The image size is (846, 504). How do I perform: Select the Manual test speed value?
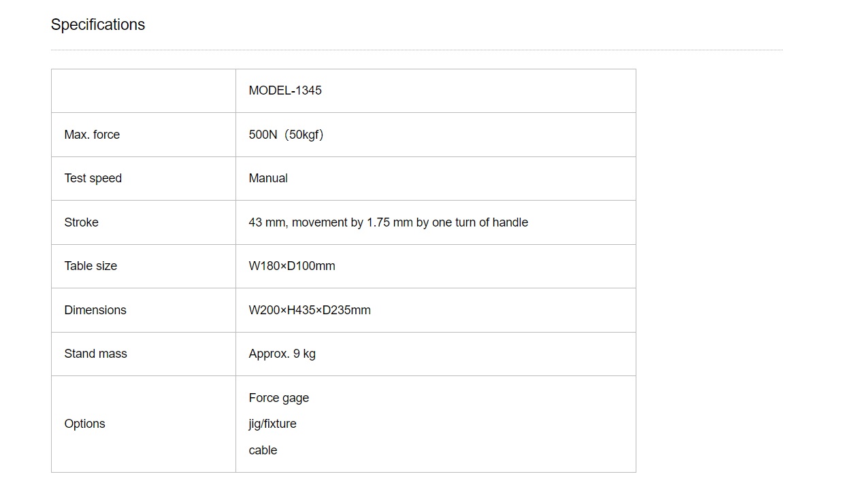pyautogui.click(x=268, y=178)
